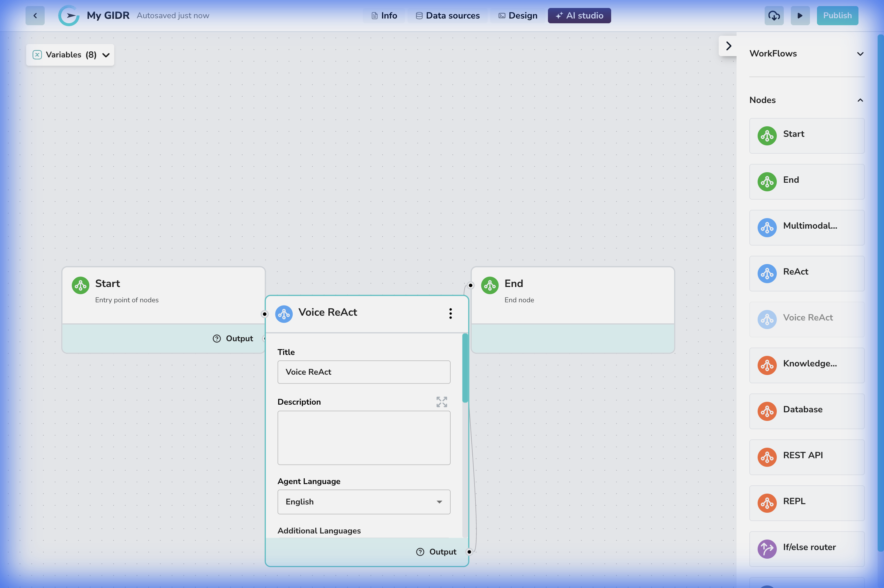
Task: Open the Design view
Action: coord(517,15)
